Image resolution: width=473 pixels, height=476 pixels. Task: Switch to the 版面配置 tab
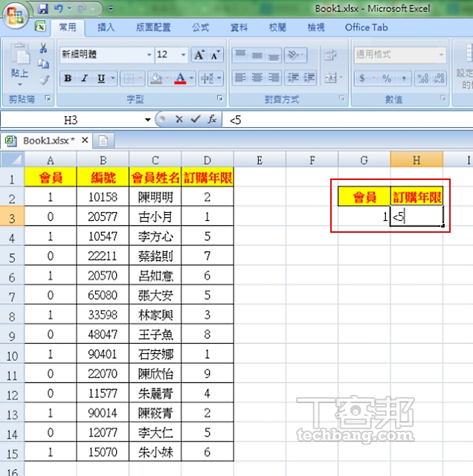point(153,28)
